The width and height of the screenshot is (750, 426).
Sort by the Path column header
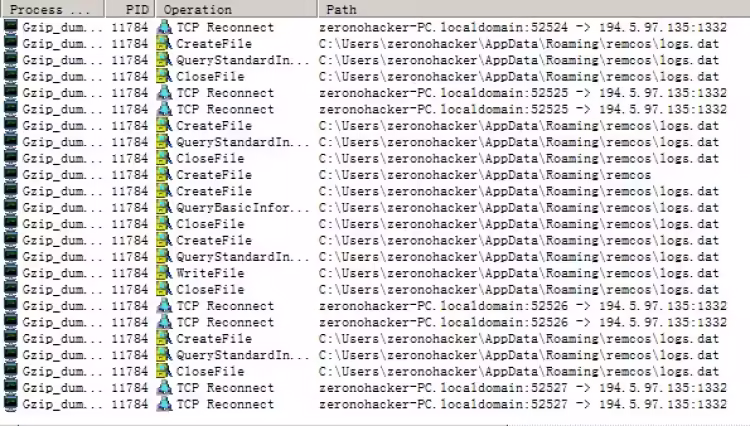pos(533,9)
